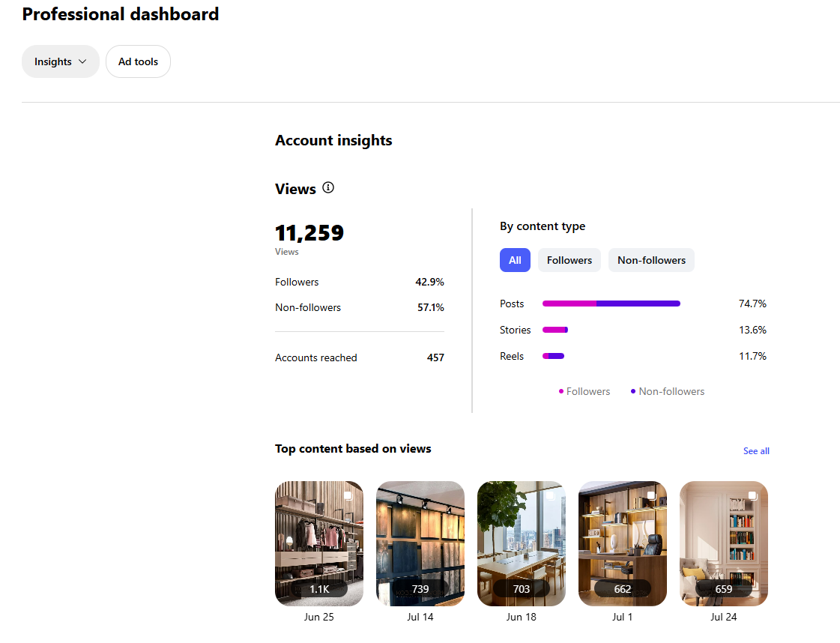
Task: Open the Jun 18 post with 703 views
Action: point(522,543)
